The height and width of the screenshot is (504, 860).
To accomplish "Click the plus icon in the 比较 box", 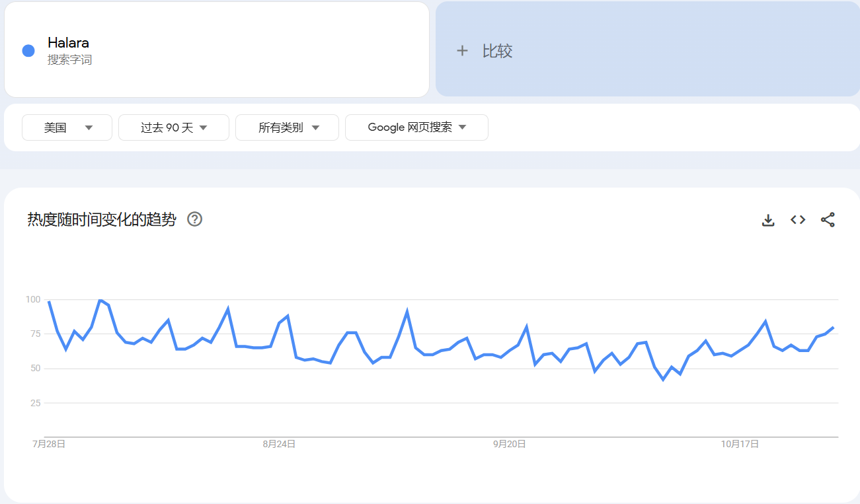I will coord(463,50).
